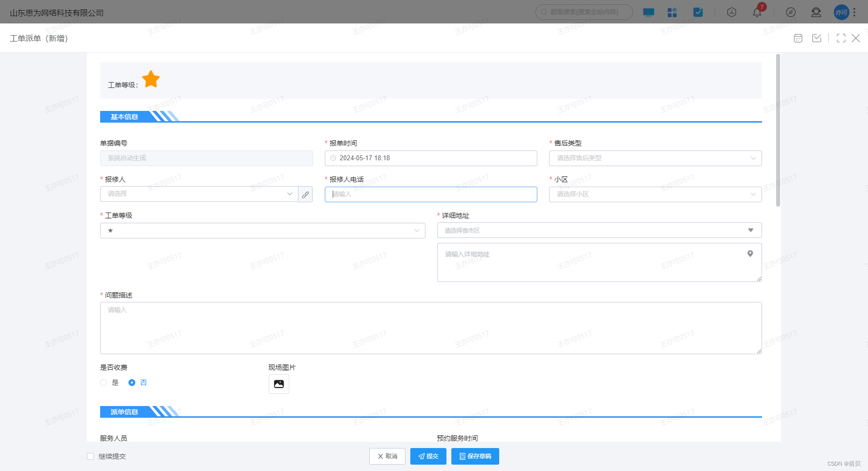The image size is (868, 471).
Task: Click the 提交 submit button
Action: 428,456
